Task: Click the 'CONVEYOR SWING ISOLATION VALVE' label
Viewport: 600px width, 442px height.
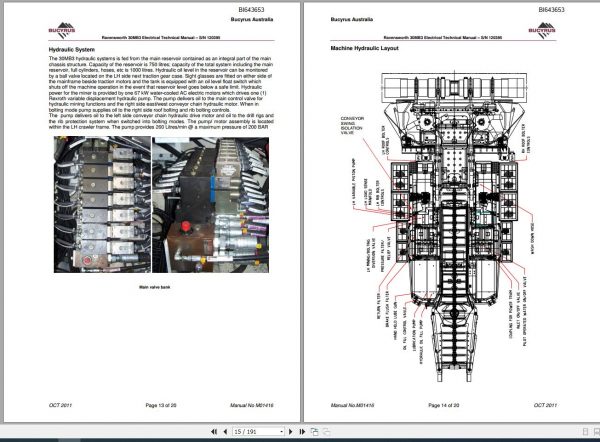Action: click(x=352, y=126)
